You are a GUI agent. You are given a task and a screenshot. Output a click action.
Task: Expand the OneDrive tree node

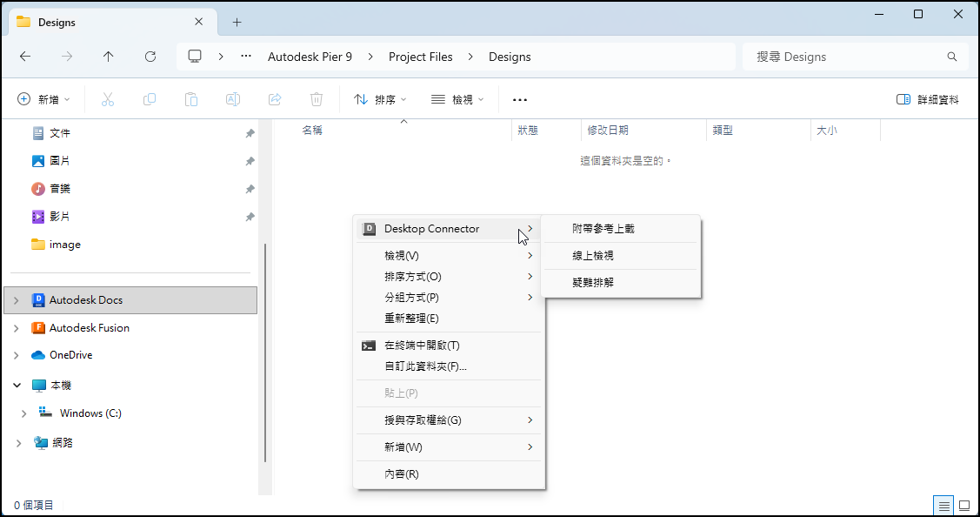coord(17,355)
